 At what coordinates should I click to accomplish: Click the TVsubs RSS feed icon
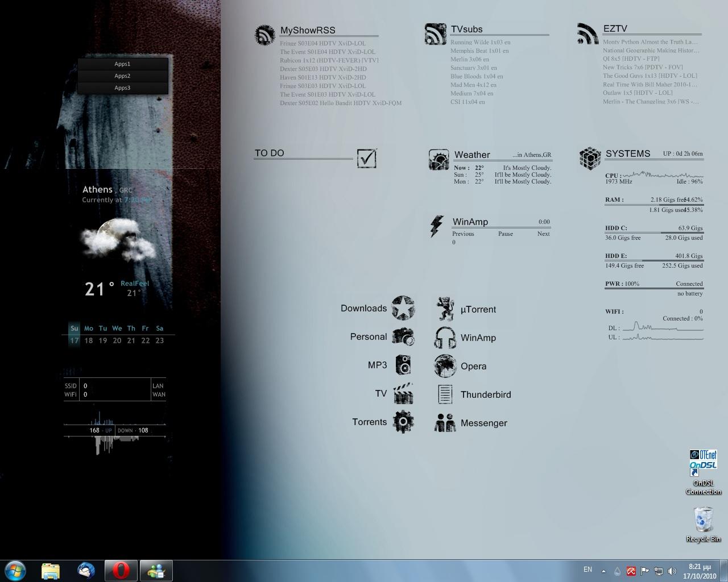click(x=436, y=34)
